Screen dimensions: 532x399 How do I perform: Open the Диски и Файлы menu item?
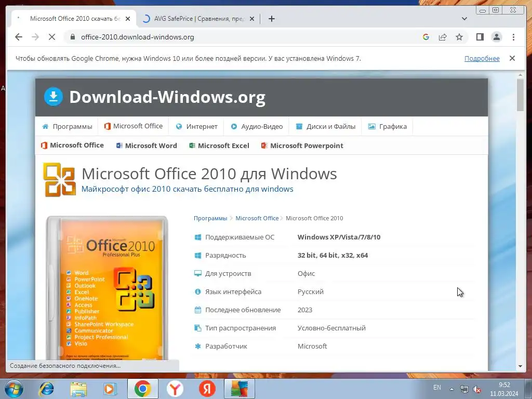[x=325, y=126]
